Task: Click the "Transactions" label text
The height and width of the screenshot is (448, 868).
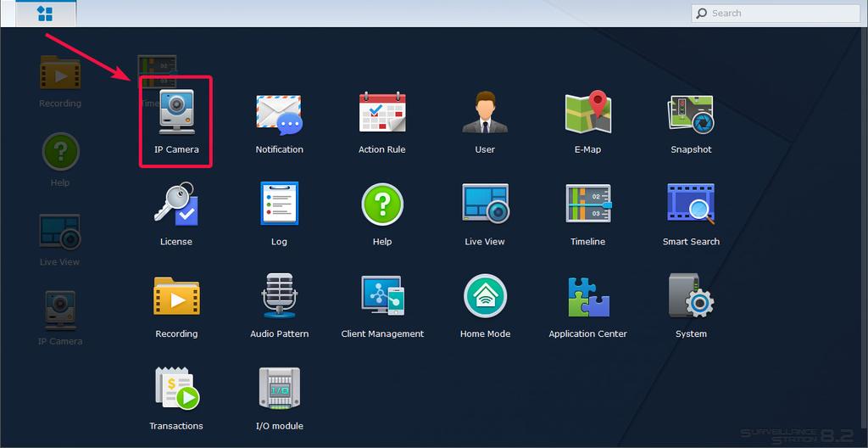Action: [x=176, y=426]
